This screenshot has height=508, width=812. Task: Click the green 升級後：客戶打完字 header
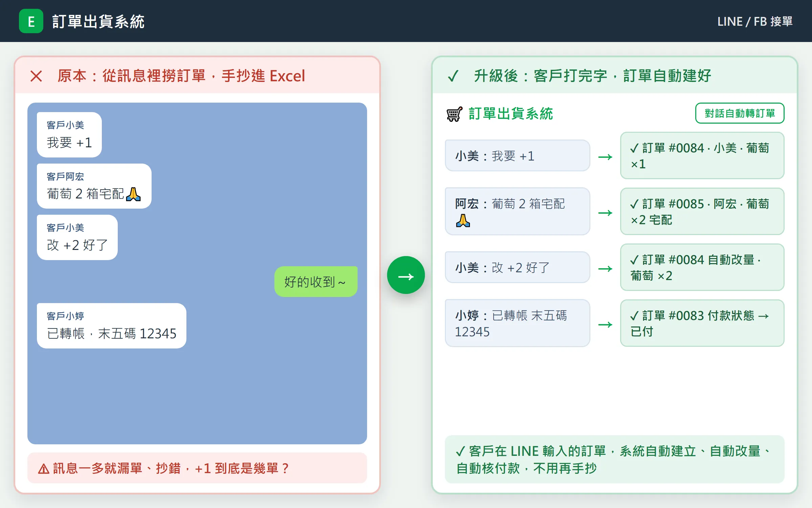615,76
